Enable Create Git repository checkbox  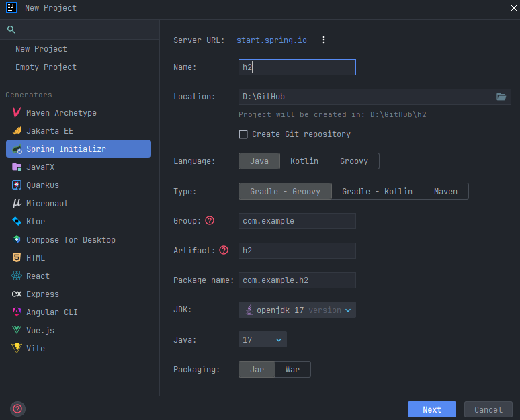pos(243,134)
